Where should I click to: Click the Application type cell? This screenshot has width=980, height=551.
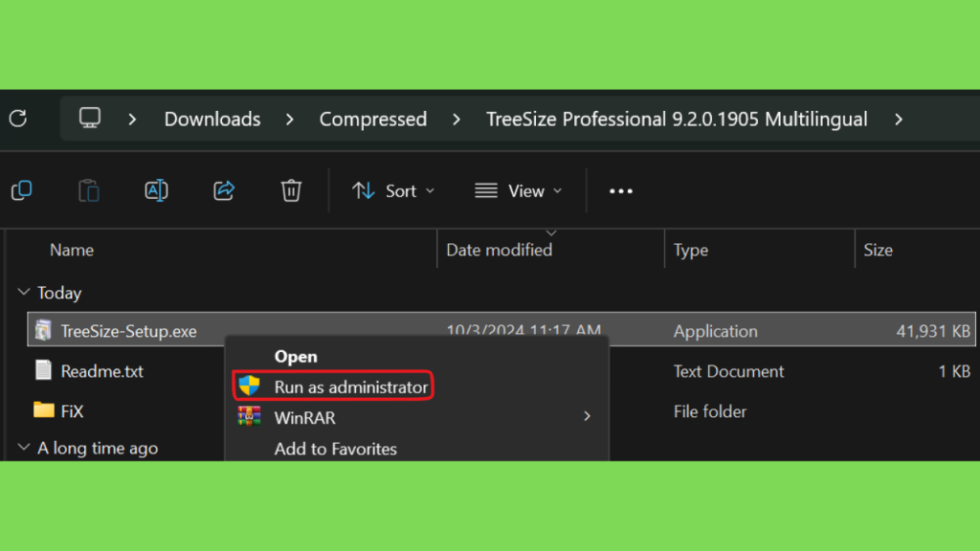pyautogui.click(x=716, y=331)
